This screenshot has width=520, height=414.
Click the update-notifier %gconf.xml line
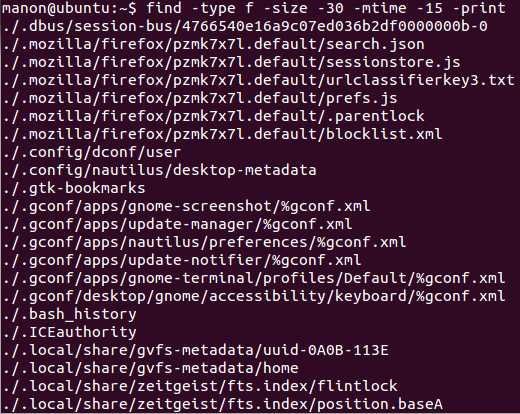(x=182, y=260)
